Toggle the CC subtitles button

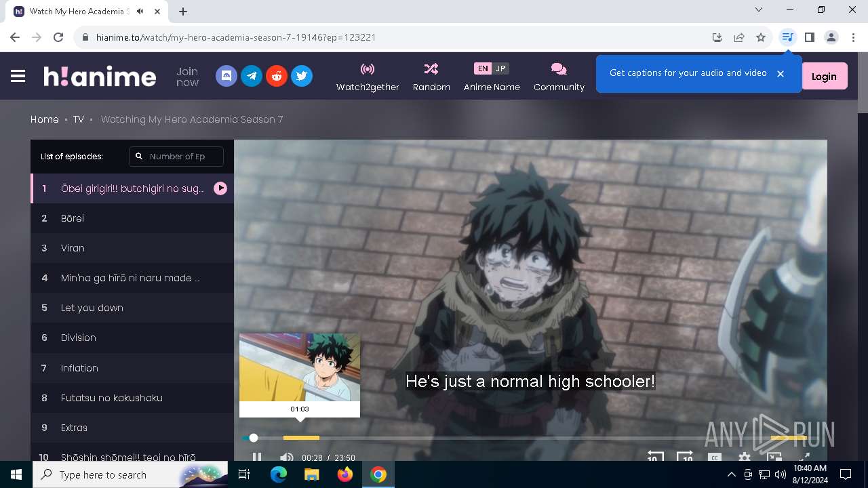[x=715, y=457]
